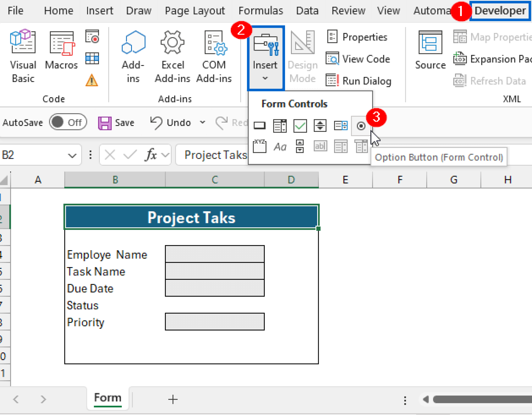Select the Spin Button control
The image size is (532, 415).
tap(320, 126)
